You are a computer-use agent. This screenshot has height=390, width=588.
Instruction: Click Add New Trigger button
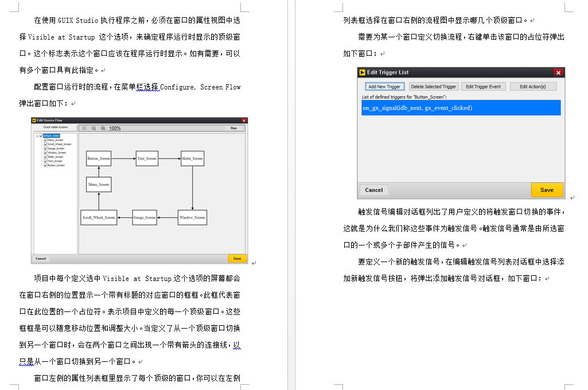[x=385, y=87]
